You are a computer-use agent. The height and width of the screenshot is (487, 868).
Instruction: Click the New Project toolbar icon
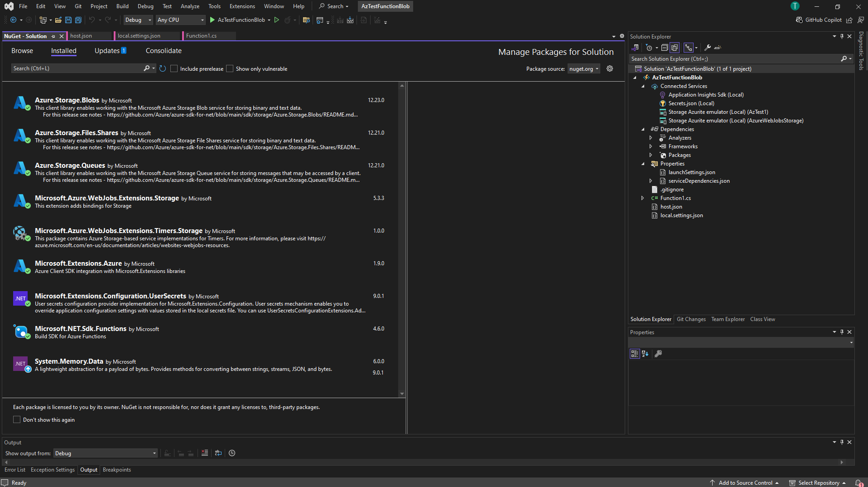click(43, 20)
